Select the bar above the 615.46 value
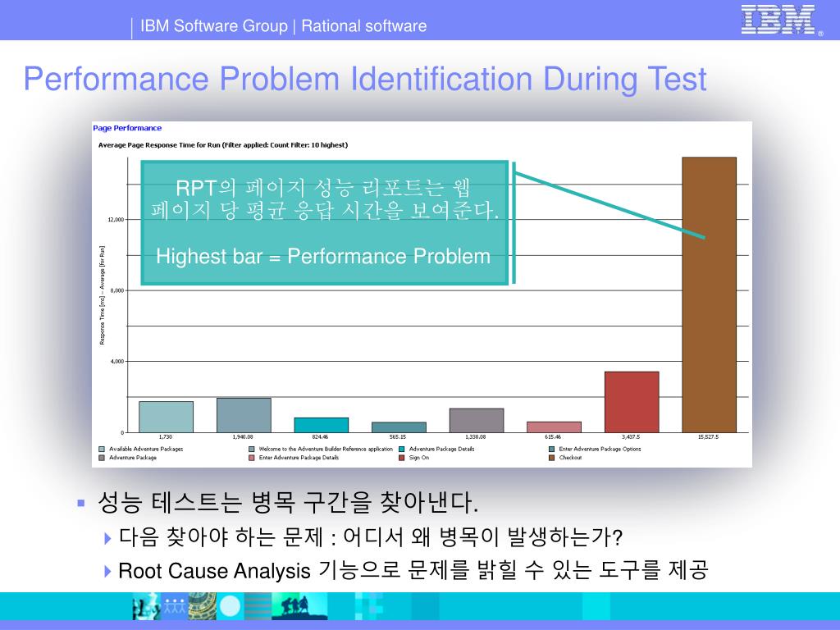840x630 pixels. pos(554,427)
